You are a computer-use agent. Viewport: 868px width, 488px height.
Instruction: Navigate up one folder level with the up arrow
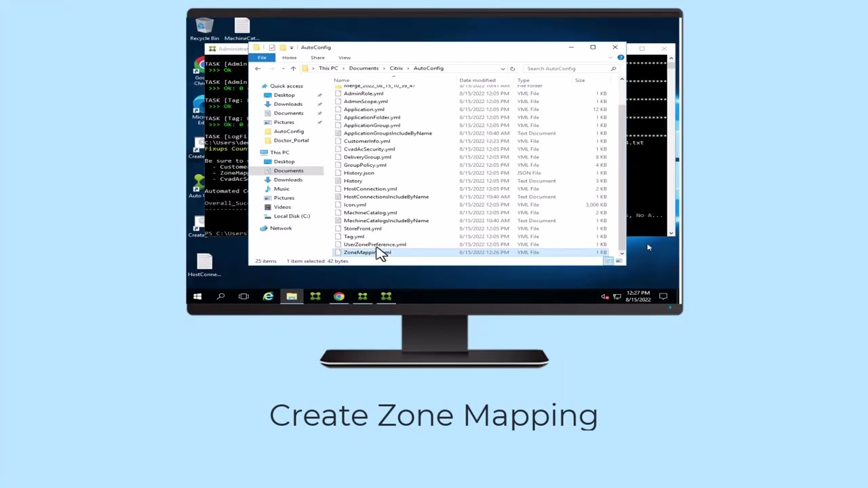(293, 68)
